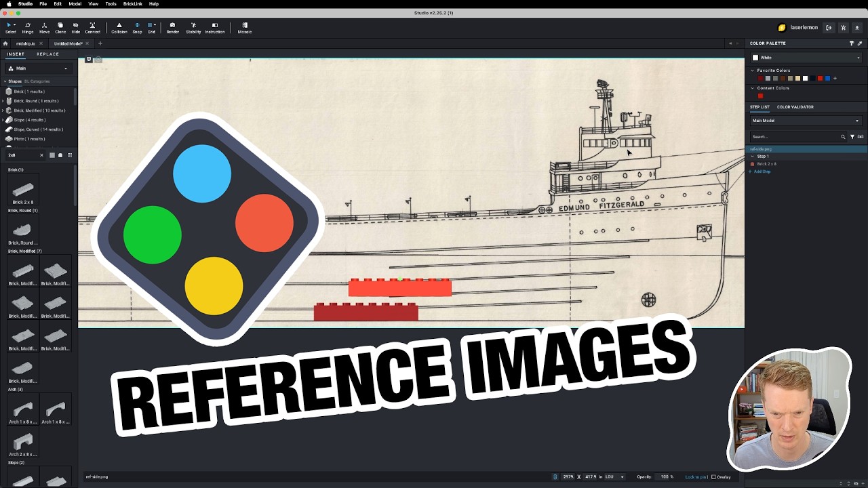
Task: Activate the Hinge tool
Action: tap(28, 28)
